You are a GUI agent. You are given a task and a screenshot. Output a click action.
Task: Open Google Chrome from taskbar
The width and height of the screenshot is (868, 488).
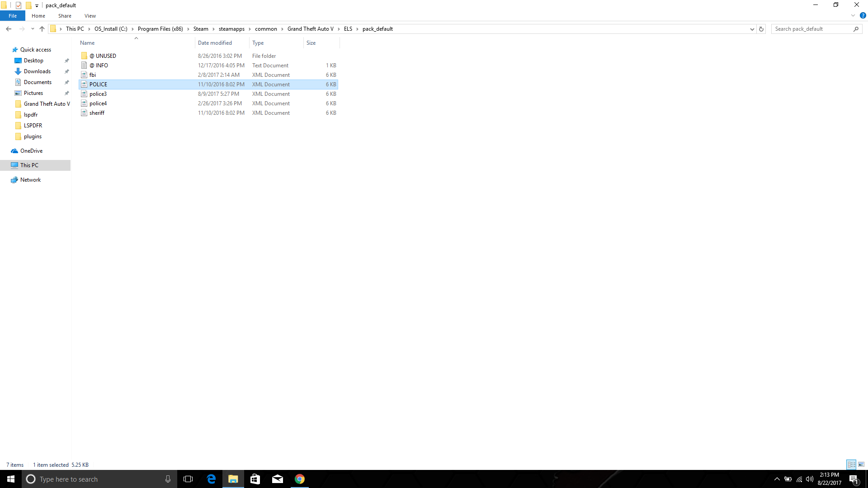click(x=300, y=479)
